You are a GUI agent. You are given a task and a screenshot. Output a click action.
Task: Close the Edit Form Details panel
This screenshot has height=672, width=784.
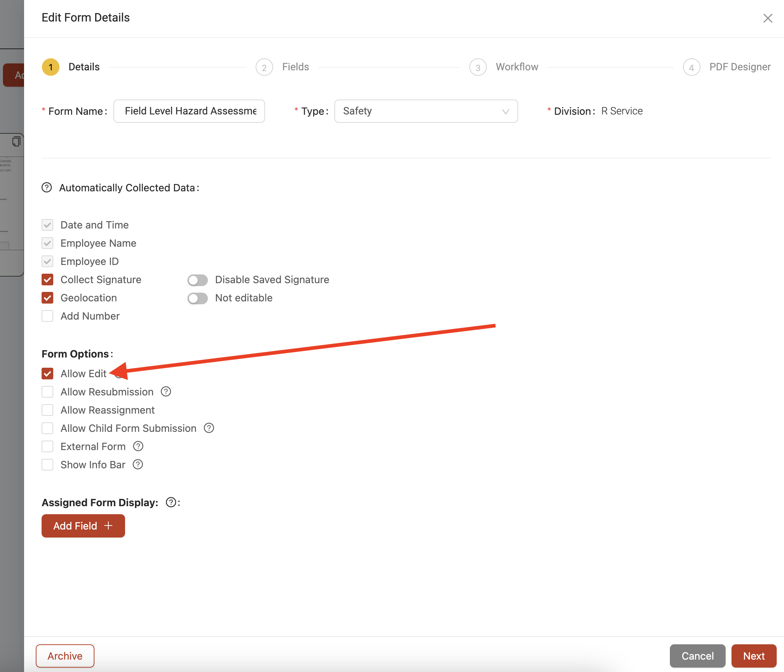click(x=767, y=18)
